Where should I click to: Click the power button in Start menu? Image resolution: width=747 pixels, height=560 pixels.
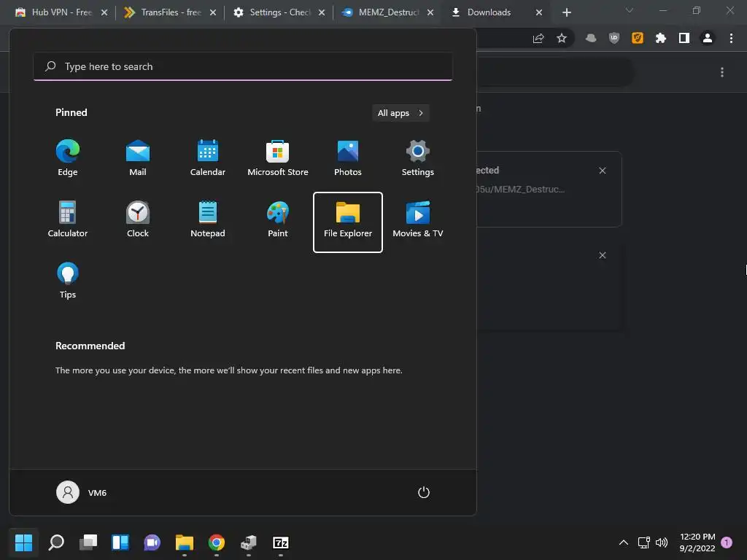pyautogui.click(x=424, y=492)
